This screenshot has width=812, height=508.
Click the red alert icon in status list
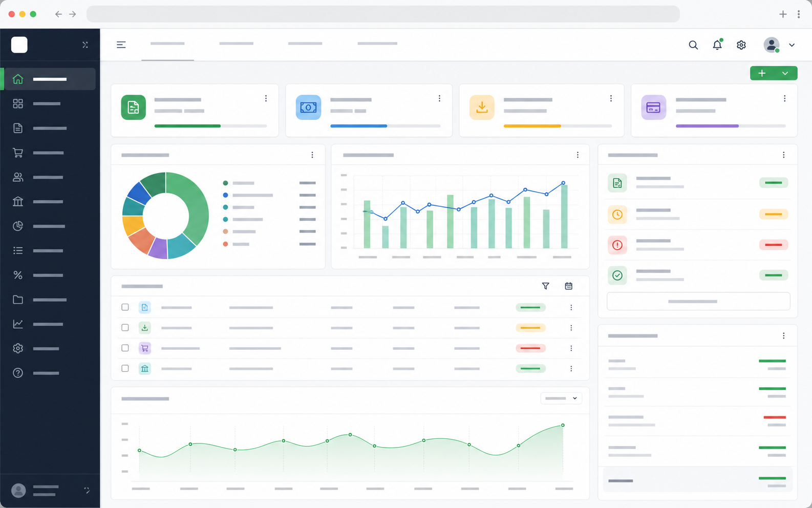(x=617, y=245)
